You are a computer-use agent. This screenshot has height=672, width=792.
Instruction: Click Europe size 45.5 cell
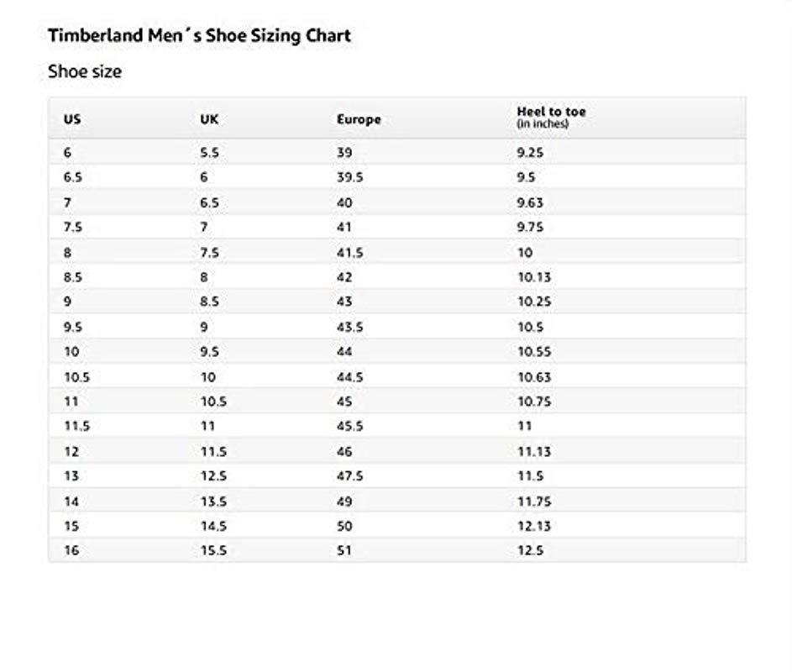(349, 427)
